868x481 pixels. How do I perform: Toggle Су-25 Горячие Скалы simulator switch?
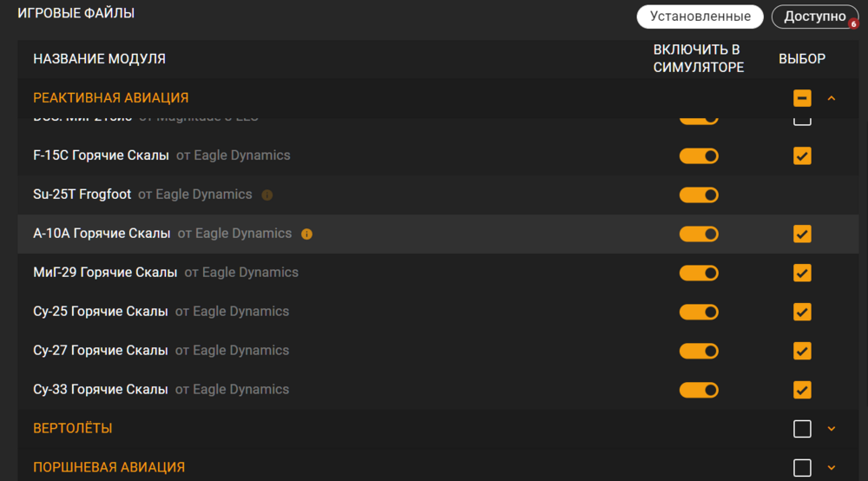tap(699, 312)
